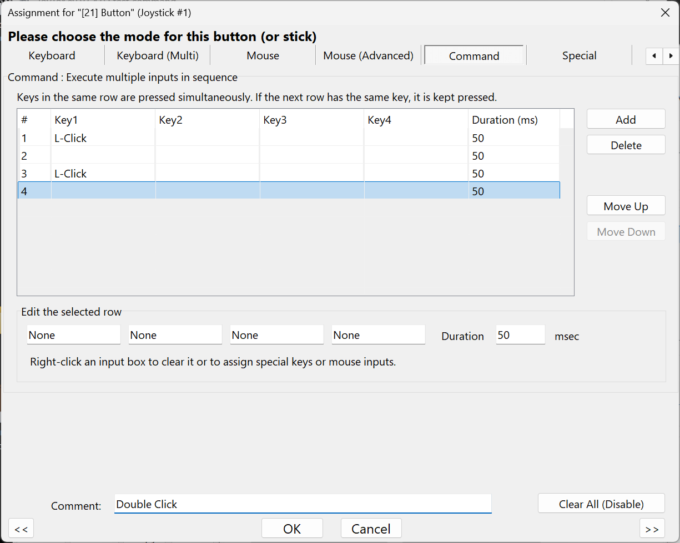Open the Mouse (Advanced) tab

(368, 56)
